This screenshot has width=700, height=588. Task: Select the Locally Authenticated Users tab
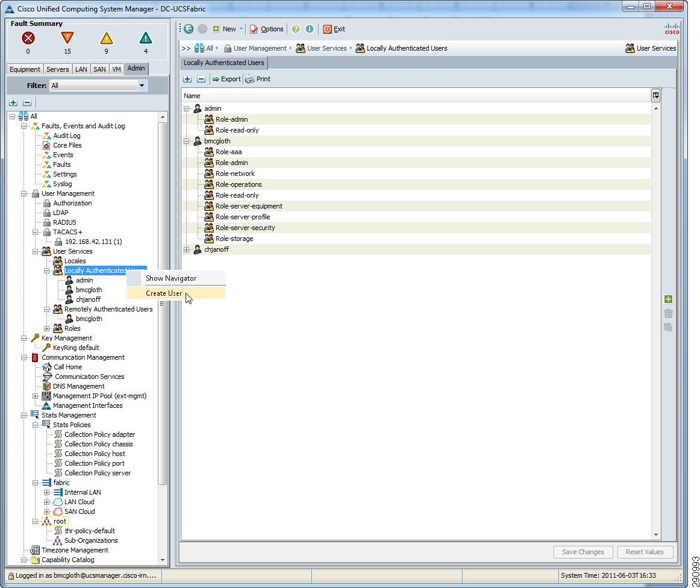click(223, 63)
